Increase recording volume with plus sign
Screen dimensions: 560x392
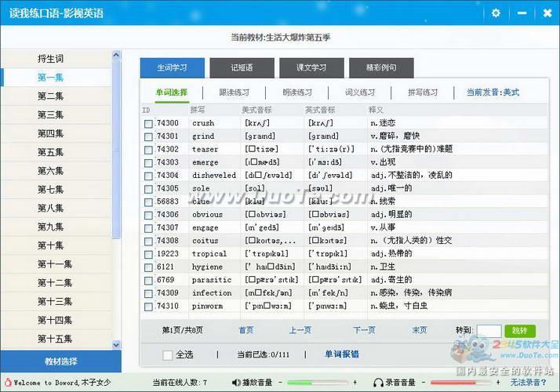(498, 383)
